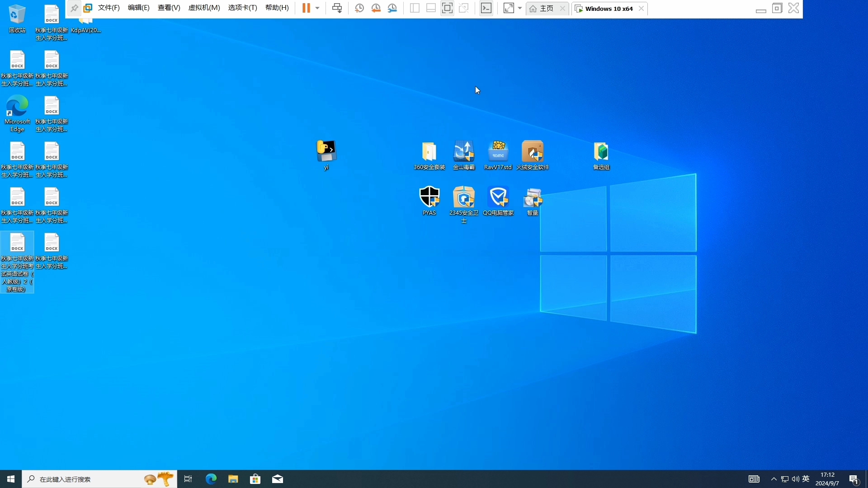Select the 备选组 archive icon

pos(601,155)
